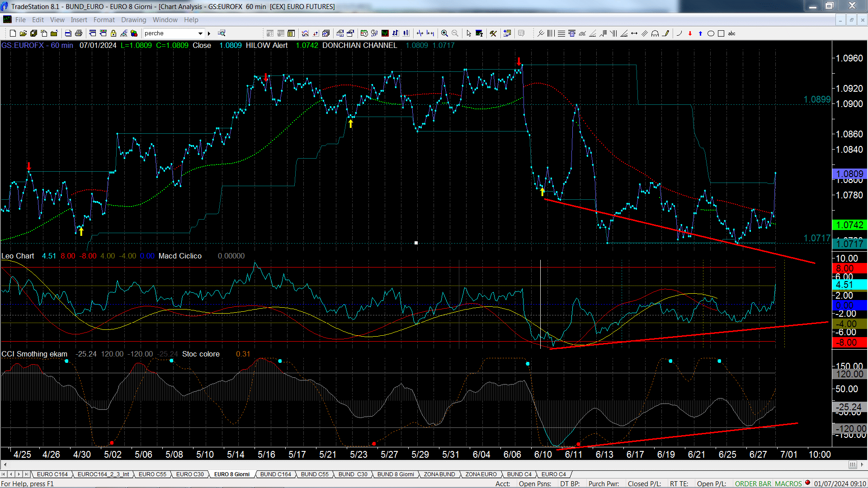Expand the 'perche' command line dropdown
The width and height of the screenshot is (868, 488).
(200, 33)
